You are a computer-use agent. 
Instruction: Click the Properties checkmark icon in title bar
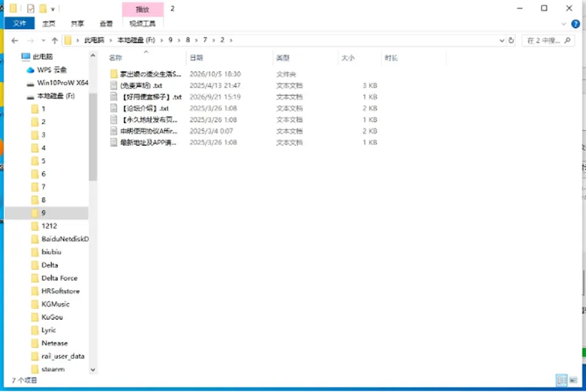(31, 8)
